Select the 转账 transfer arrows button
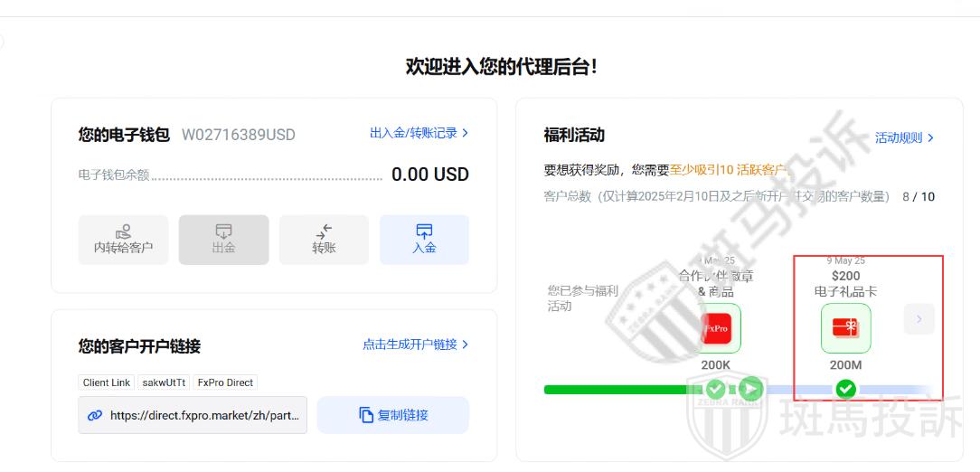The height and width of the screenshot is (472, 980). [x=324, y=240]
